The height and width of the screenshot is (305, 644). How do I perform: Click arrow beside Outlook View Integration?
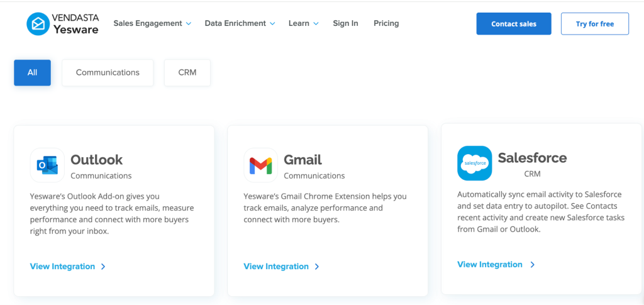(x=103, y=267)
